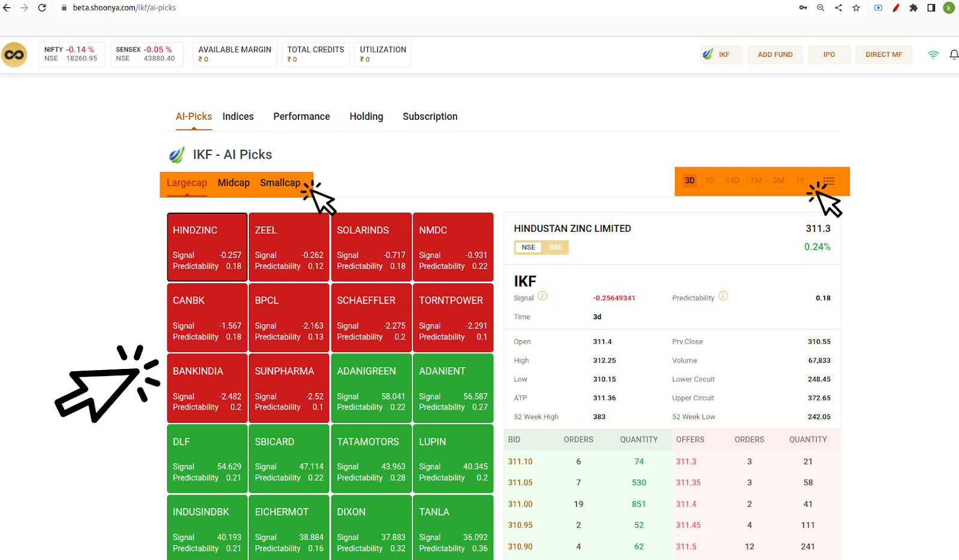The width and height of the screenshot is (959, 560).
Task: Click the wifi connection status icon
Action: (x=933, y=55)
